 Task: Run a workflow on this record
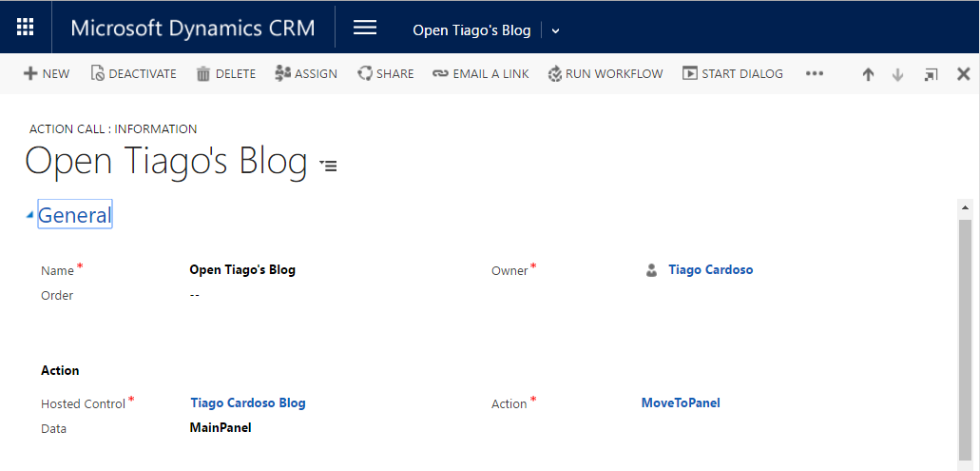[605, 73]
